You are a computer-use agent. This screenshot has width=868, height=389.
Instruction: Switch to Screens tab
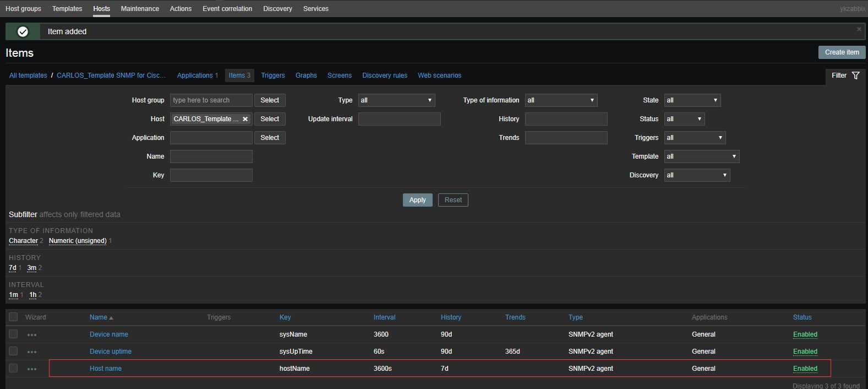(x=340, y=75)
